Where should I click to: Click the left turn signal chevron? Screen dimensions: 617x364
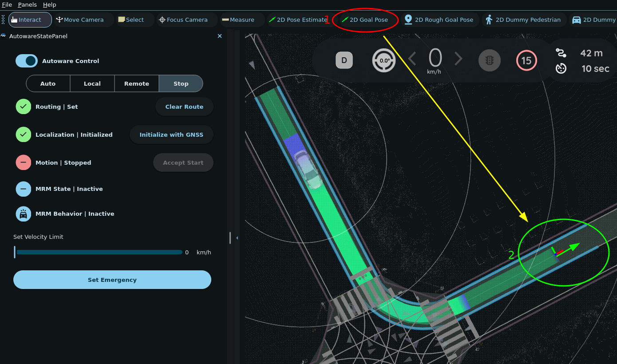click(x=412, y=59)
